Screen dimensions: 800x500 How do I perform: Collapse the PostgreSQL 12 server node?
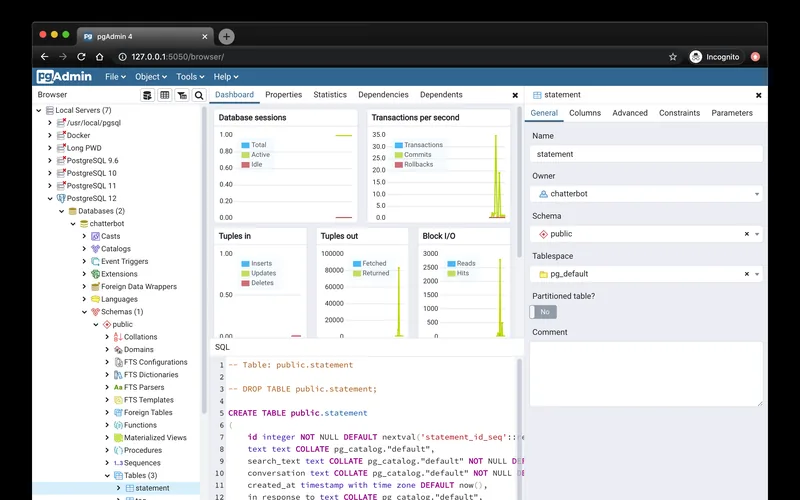coord(50,198)
